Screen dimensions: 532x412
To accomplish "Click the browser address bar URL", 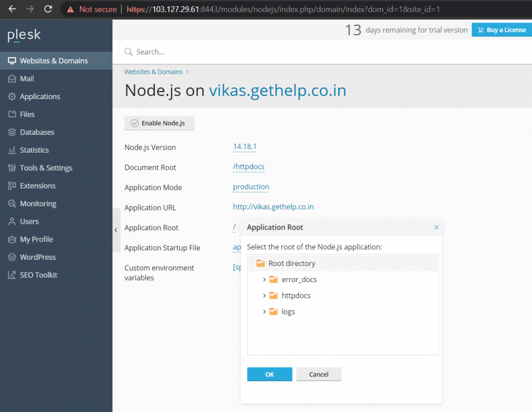I will 283,9.
